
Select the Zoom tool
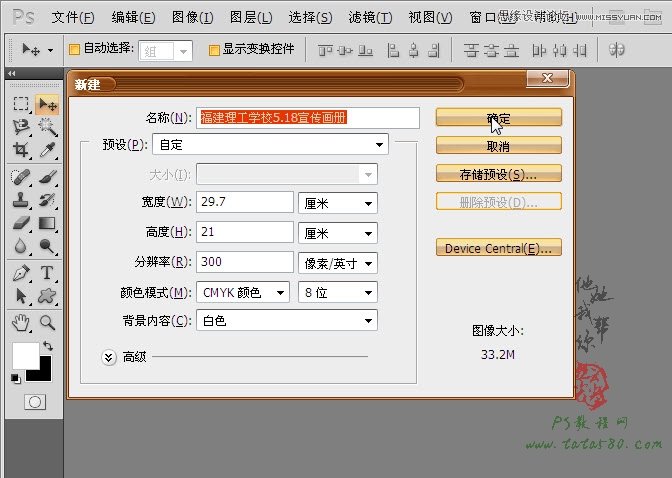point(47,322)
